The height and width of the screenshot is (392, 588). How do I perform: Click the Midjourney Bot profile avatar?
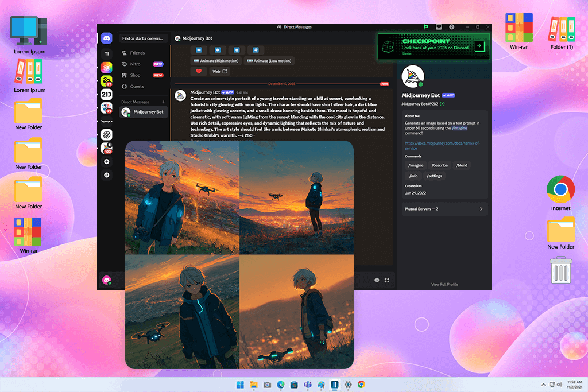pyautogui.click(x=412, y=76)
